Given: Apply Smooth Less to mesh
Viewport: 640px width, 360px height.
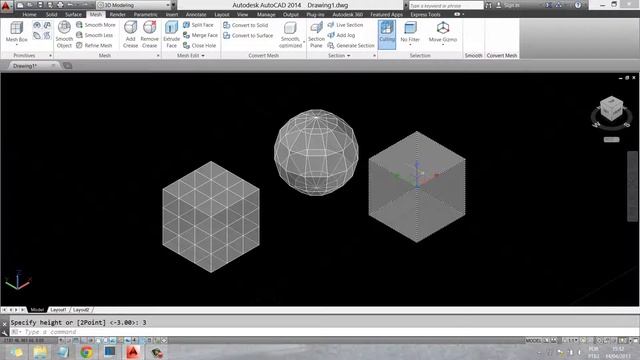Looking at the screenshot, I should coord(94,35).
